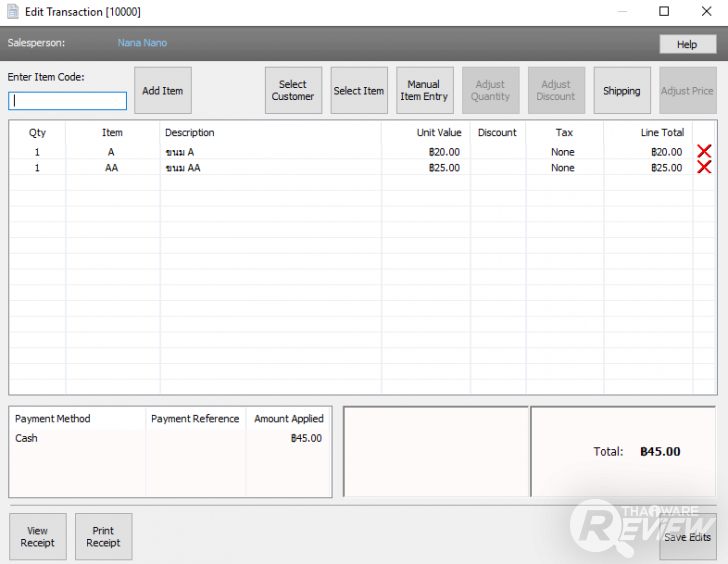Click the Line Total column header
The image size is (728, 564).
[648, 133]
